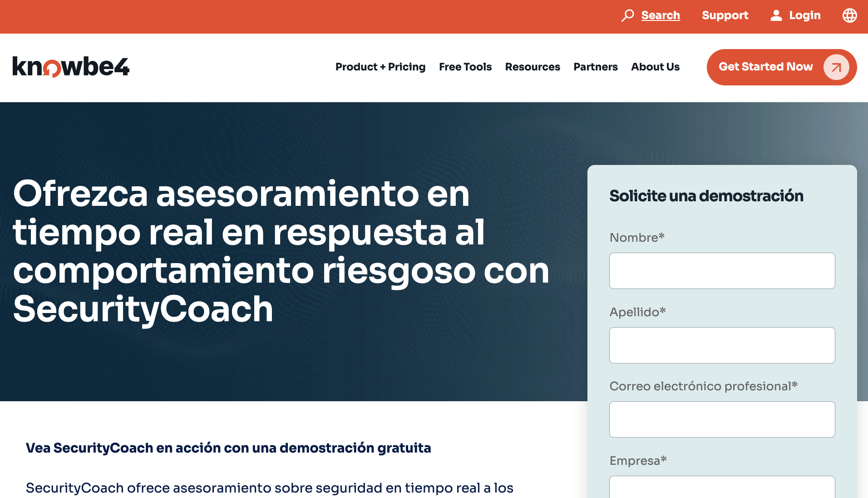
Task: Click the 'Apellido*' field label
Action: point(637,312)
